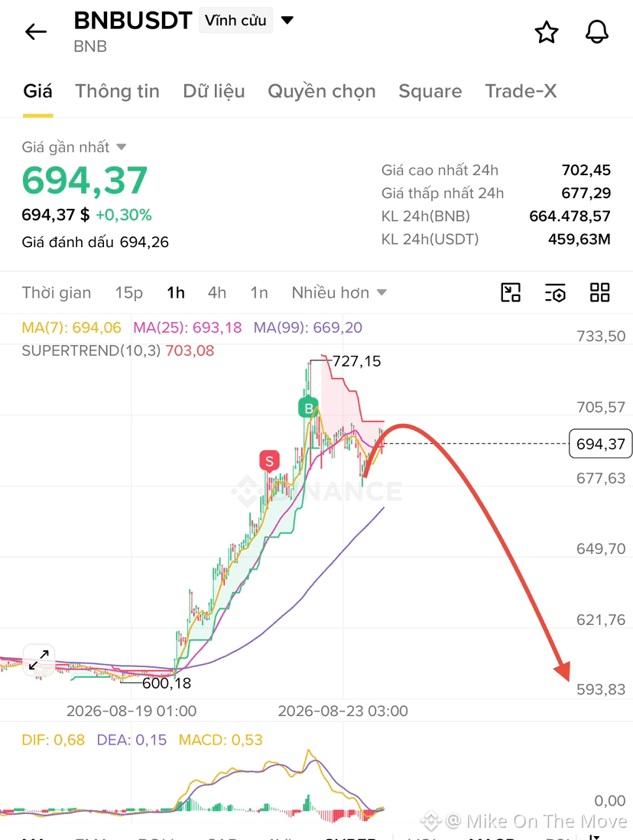Image resolution: width=633 pixels, height=840 pixels.
Task: Tap the 727,15 high price label
Action: (357, 361)
